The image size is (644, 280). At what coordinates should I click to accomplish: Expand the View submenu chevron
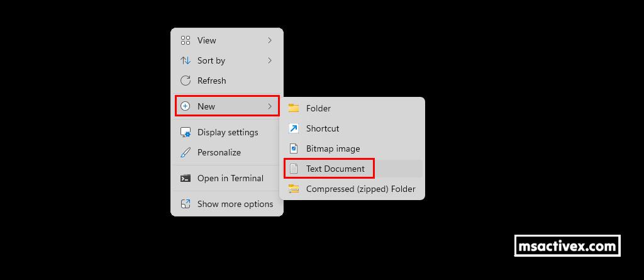(270, 40)
